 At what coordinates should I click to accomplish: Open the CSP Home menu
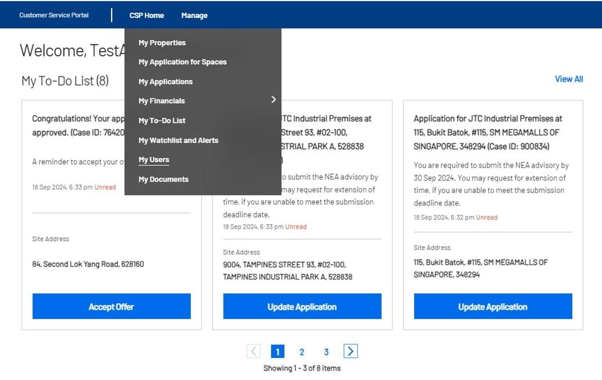pyautogui.click(x=147, y=15)
